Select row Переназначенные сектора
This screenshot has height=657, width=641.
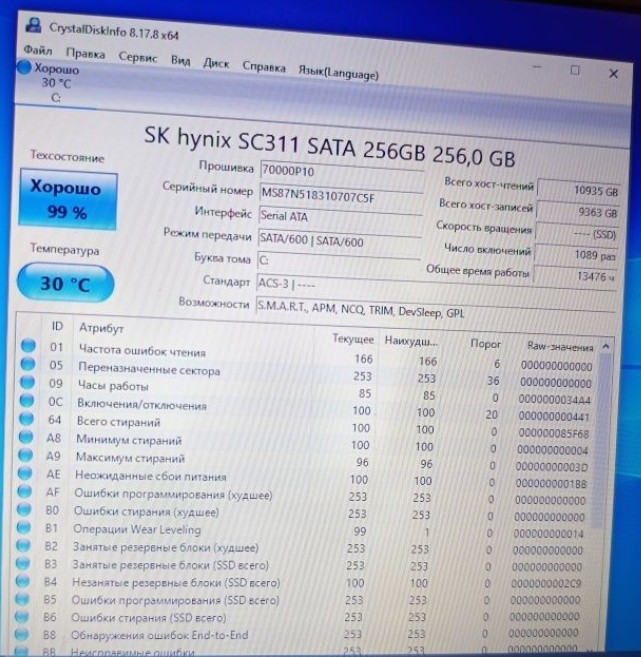(309, 375)
